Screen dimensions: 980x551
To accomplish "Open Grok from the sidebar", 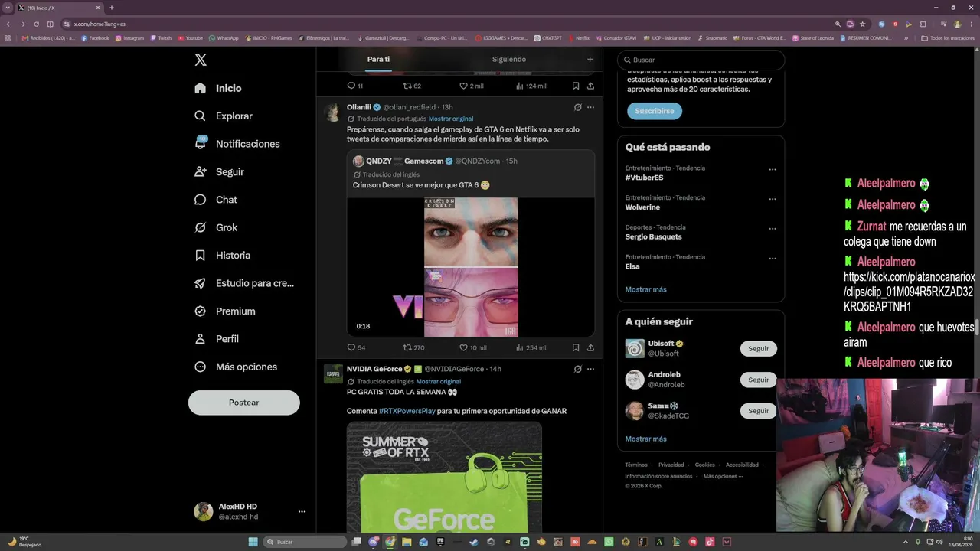I will [216, 227].
